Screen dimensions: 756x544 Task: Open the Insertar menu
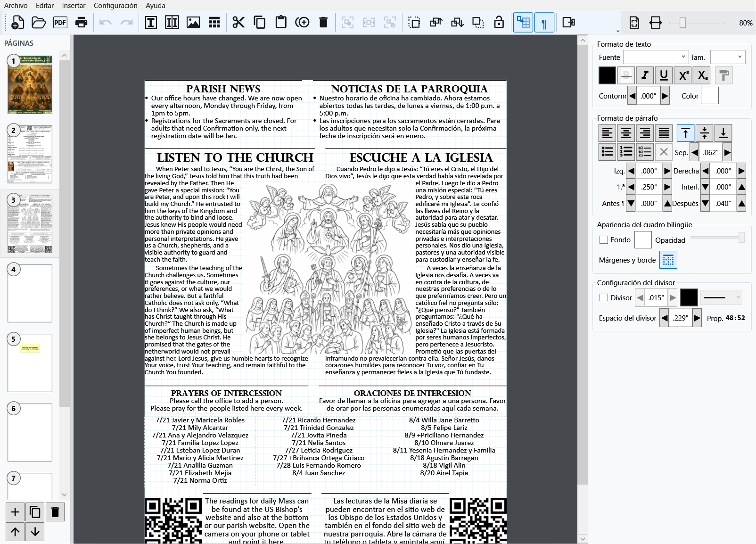[74, 6]
